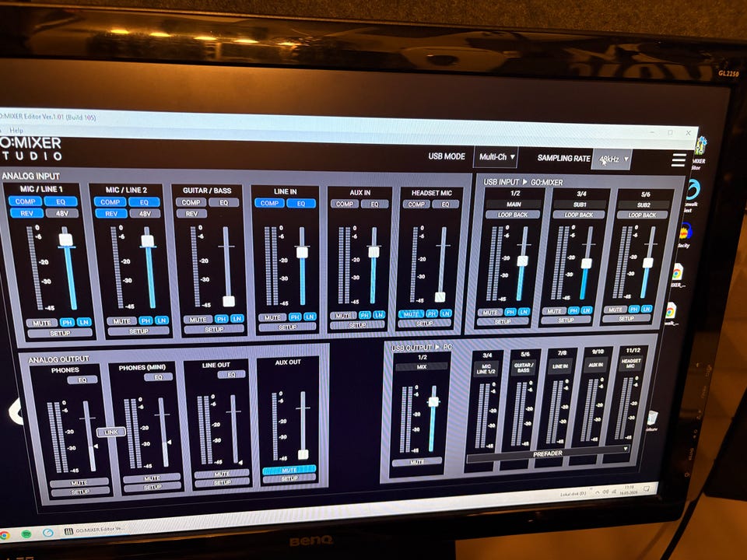747x560 pixels.
Task: Enable 48V on MIC / LINE 2
Action: (145, 214)
